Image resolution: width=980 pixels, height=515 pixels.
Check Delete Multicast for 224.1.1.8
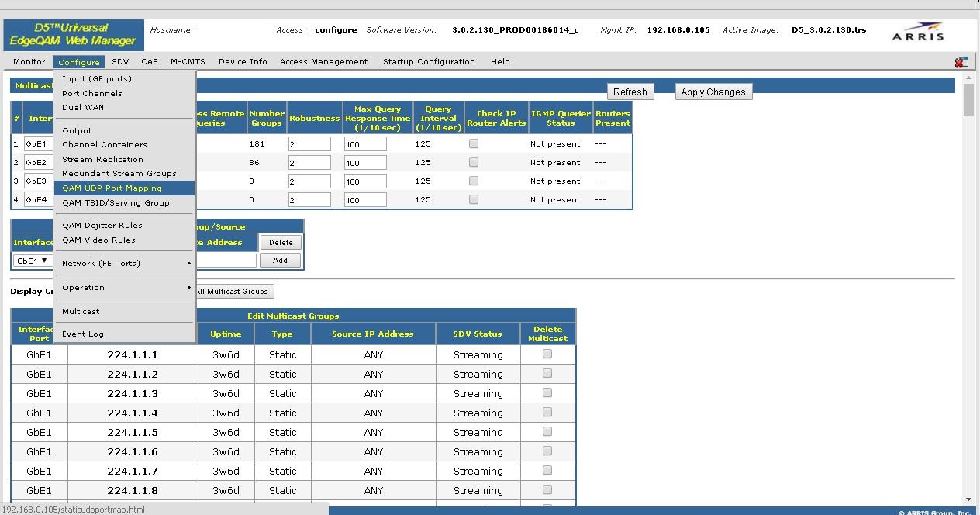pyautogui.click(x=547, y=489)
